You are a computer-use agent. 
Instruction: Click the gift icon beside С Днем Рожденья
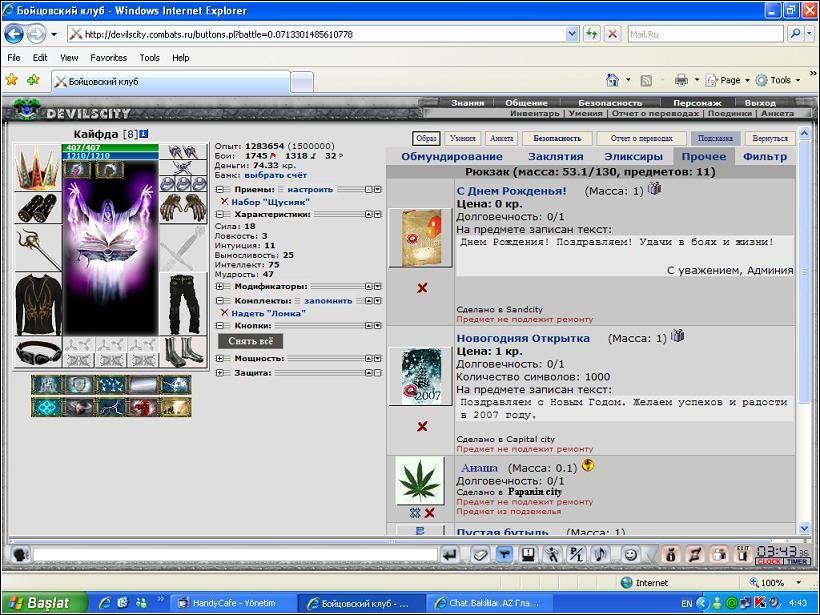[x=654, y=189]
